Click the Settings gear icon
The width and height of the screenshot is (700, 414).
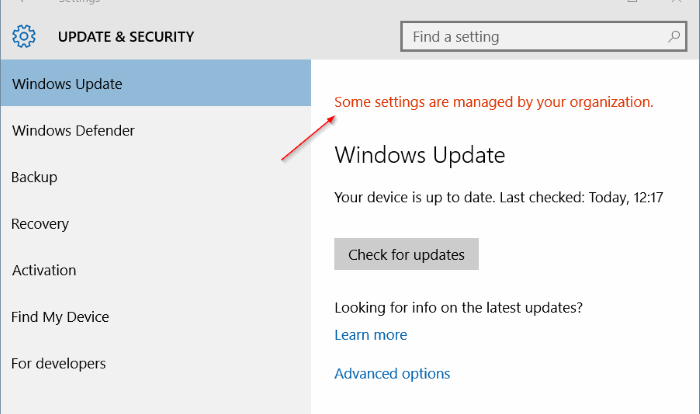pyautogui.click(x=24, y=36)
